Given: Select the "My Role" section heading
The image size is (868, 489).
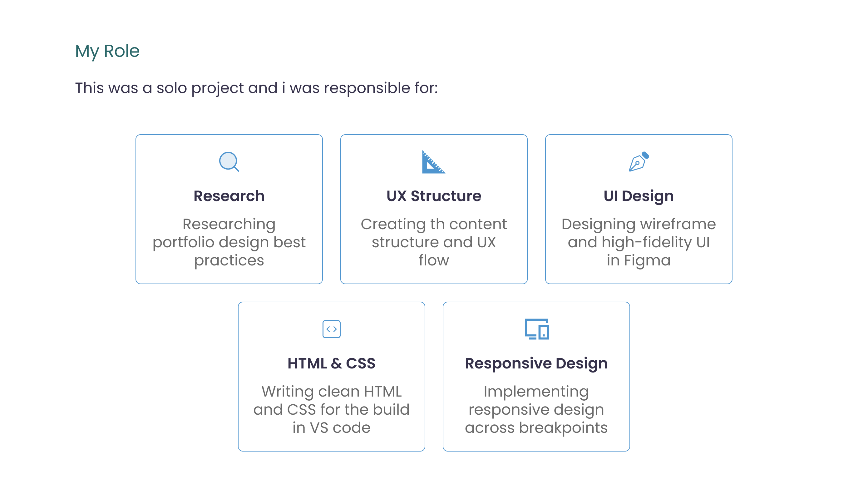Looking at the screenshot, I should pyautogui.click(x=107, y=51).
